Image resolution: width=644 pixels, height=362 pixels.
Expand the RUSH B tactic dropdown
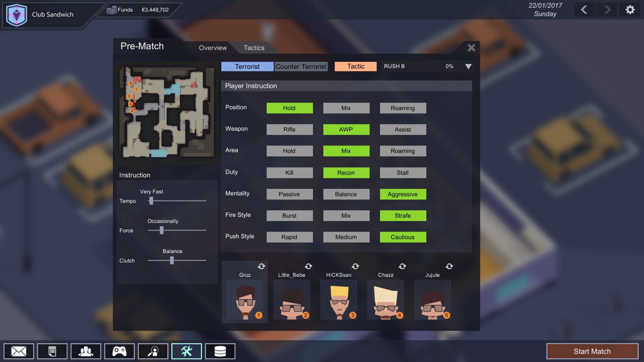coord(468,66)
